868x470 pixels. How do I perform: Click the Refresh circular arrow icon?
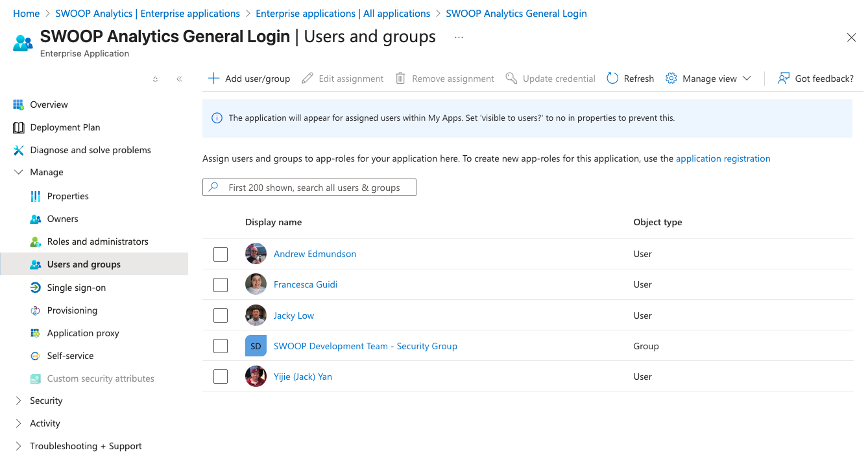[x=612, y=79]
